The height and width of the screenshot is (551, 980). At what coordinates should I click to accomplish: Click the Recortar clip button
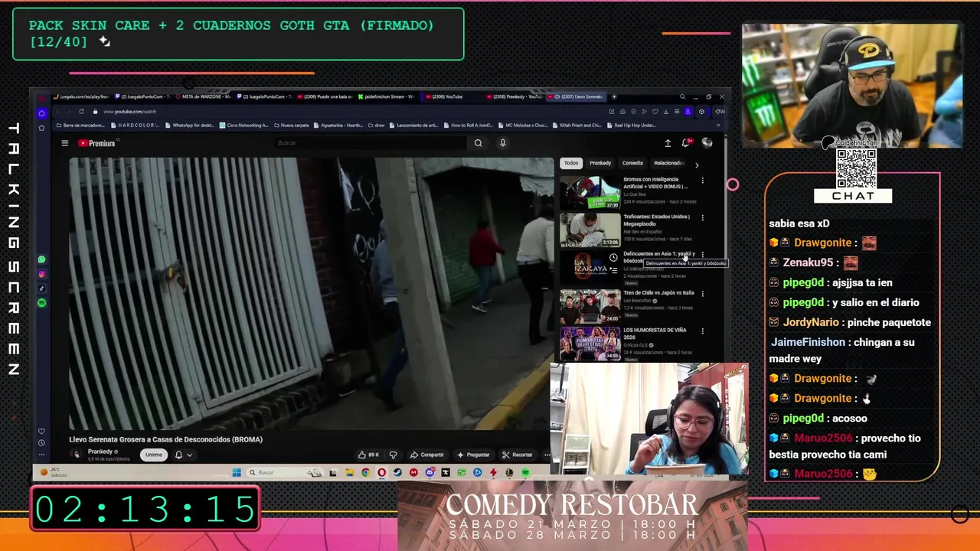point(518,455)
